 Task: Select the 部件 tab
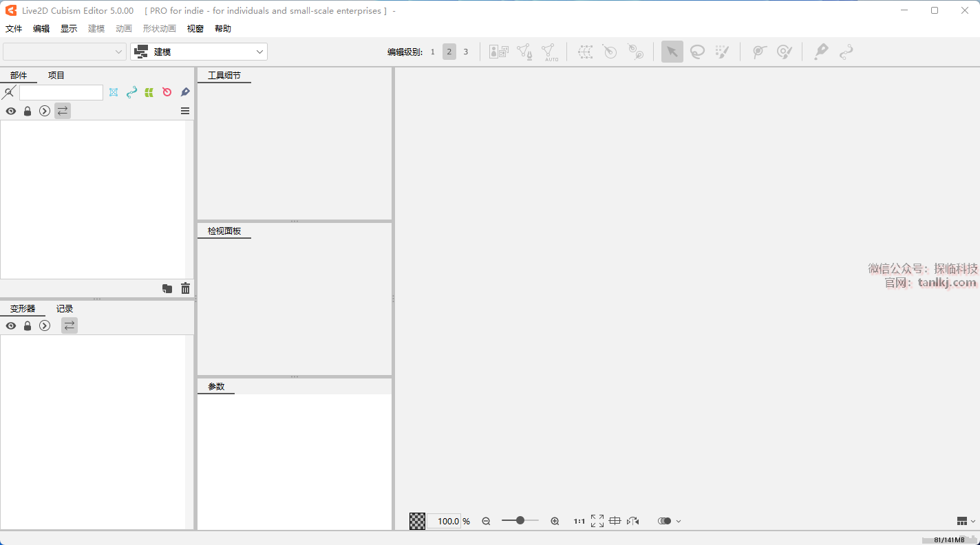coord(19,76)
